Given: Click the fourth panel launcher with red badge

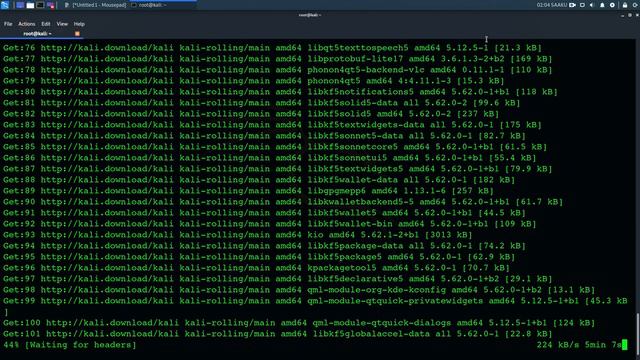Looking at the screenshot, I should pos(51,5).
